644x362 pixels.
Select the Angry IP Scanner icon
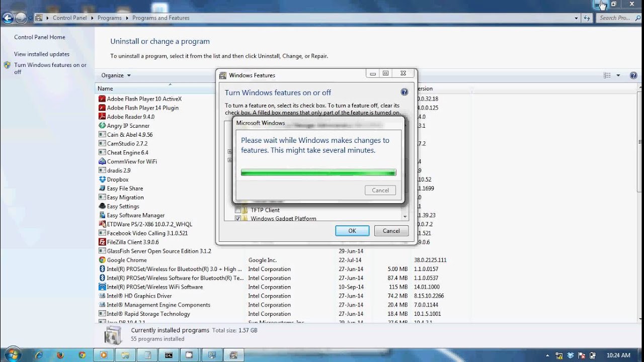[x=102, y=126]
